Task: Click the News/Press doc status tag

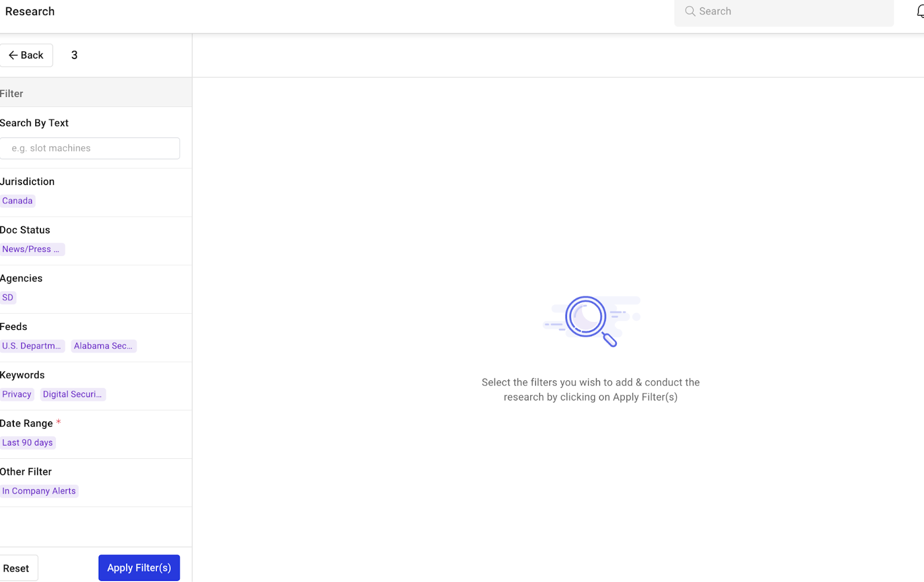Action: (32, 250)
